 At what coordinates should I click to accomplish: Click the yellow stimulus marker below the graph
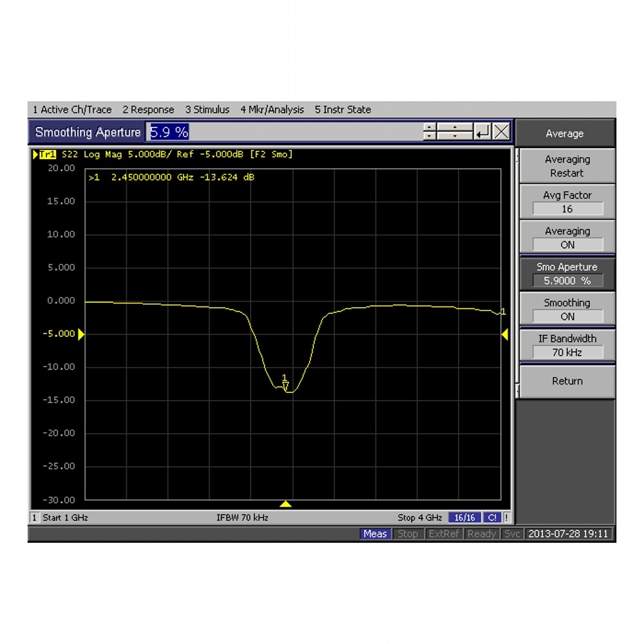286,504
